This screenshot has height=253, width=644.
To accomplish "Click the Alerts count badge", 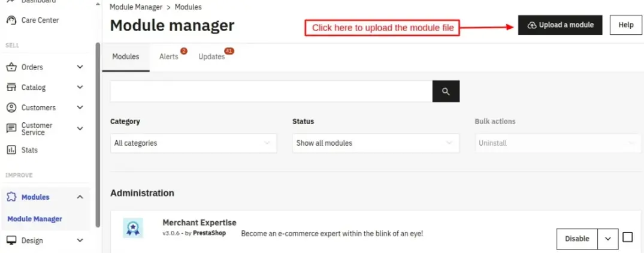I will click(183, 52).
